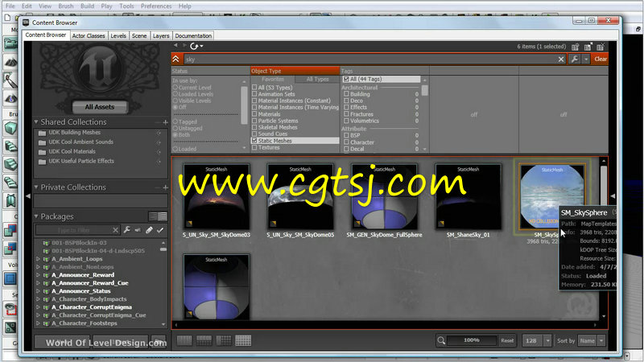The width and height of the screenshot is (644, 362).
Task: Open the dropdown arrow beside search wrench
Action: click(586, 59)
